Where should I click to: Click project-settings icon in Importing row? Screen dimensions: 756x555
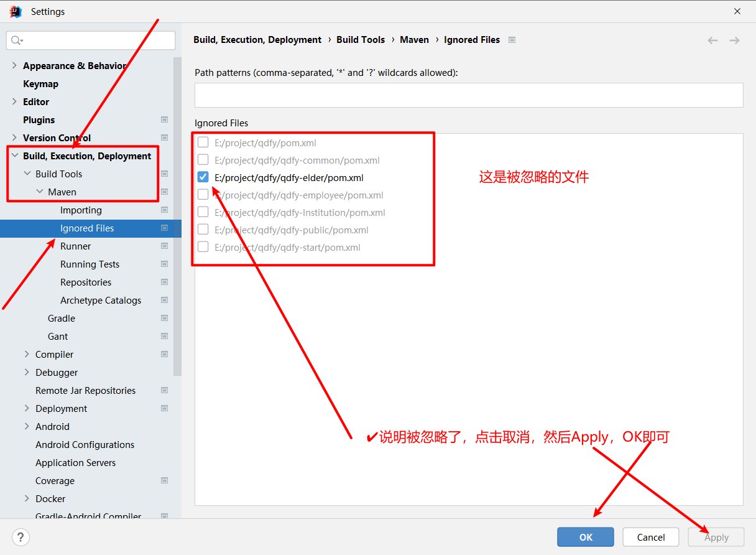[164, 210]
